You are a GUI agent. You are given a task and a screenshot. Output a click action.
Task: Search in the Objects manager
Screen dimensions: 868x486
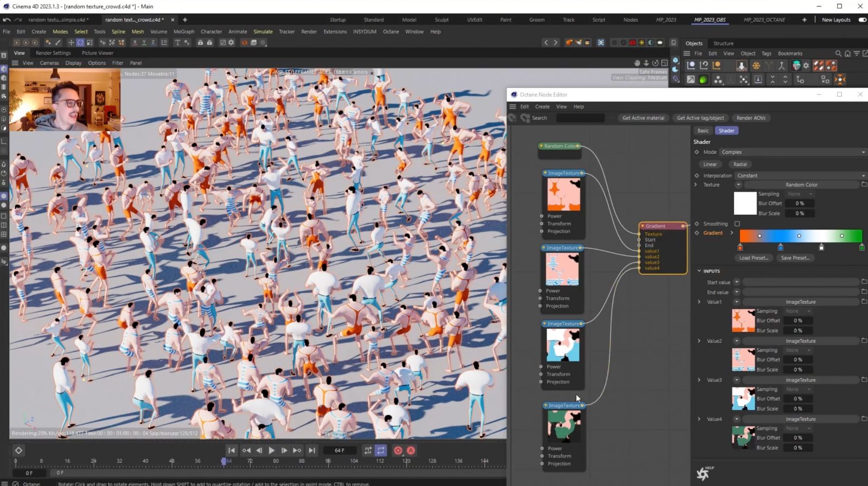coord(838,53)
